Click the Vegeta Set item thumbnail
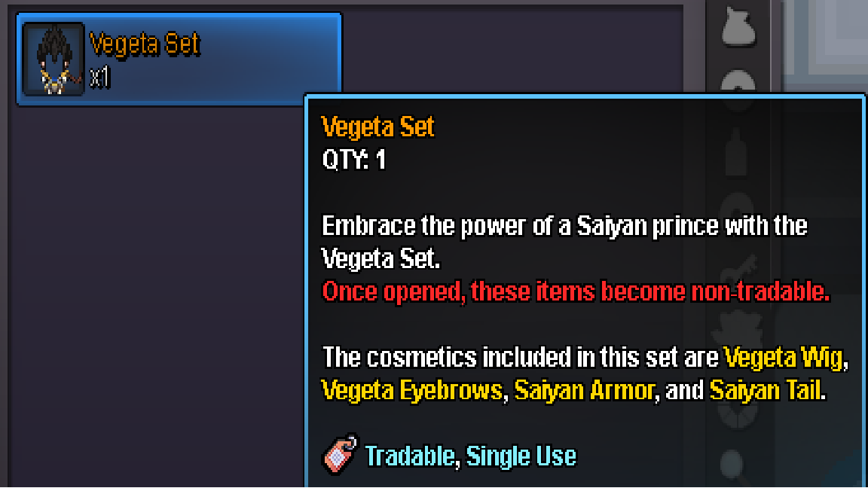The width and height of the screenshot is (868, 488). 53,59
